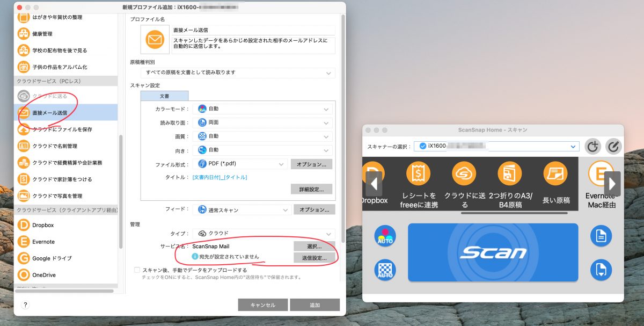This screenshot has height=326, width=644.
Task: Click the プロファイル名 field containing 直接メール送信
Action: coord(253,31)
